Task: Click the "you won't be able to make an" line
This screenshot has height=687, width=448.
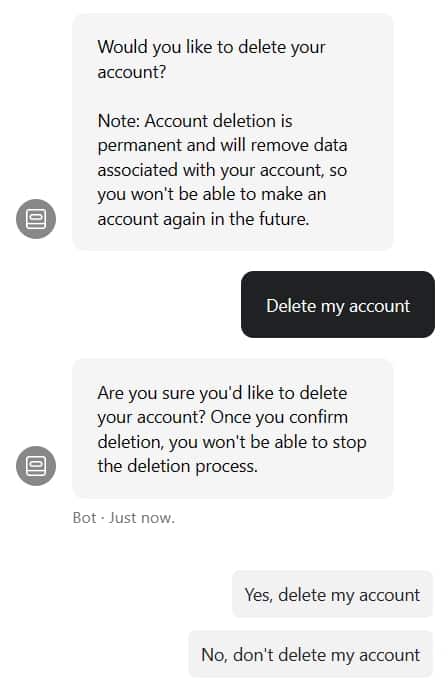Action: click(212, 194)
